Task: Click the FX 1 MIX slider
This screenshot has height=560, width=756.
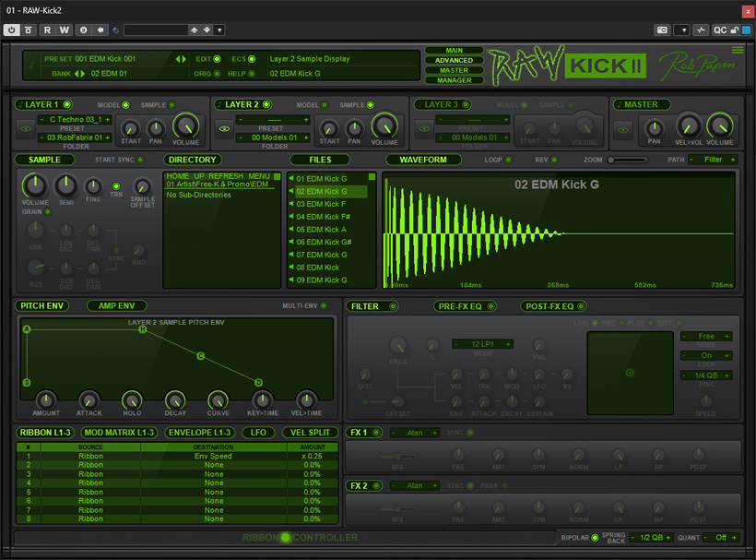Action: (x=397, y=457)
